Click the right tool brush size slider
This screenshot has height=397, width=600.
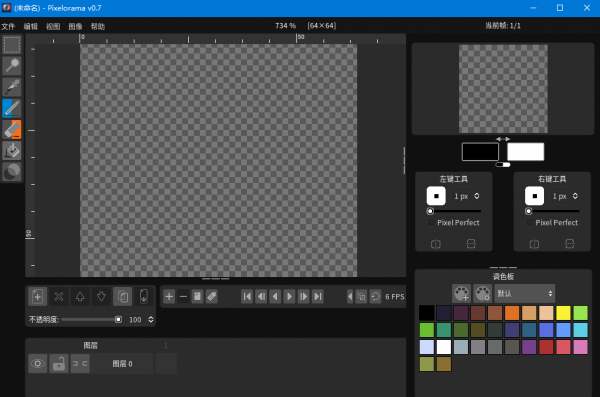(552, 211)
